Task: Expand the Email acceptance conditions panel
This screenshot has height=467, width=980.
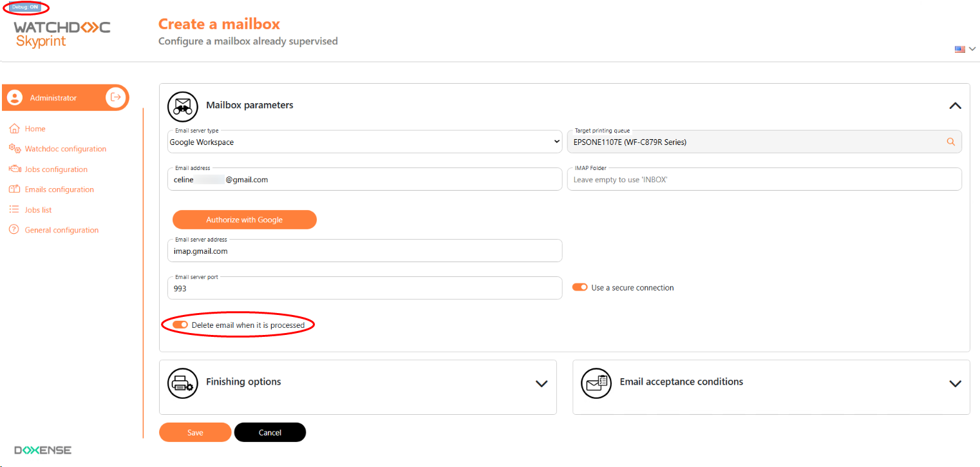Action: (955, 383)
